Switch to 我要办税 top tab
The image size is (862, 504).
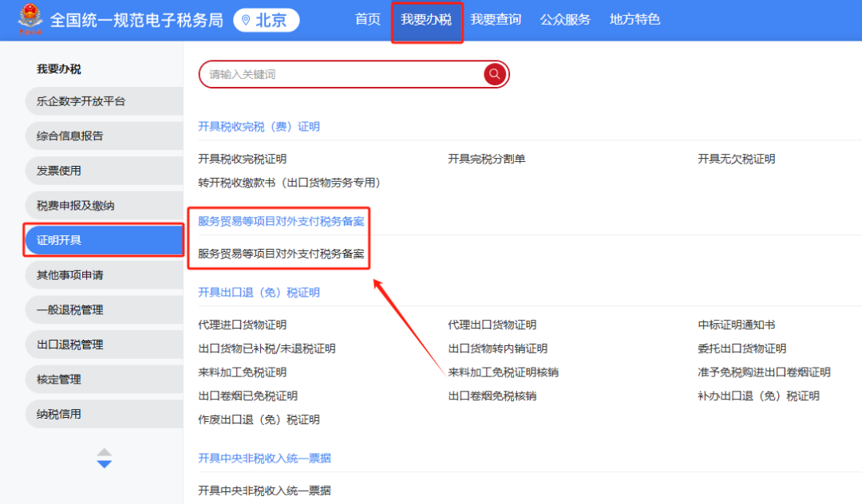pos(426,20)
